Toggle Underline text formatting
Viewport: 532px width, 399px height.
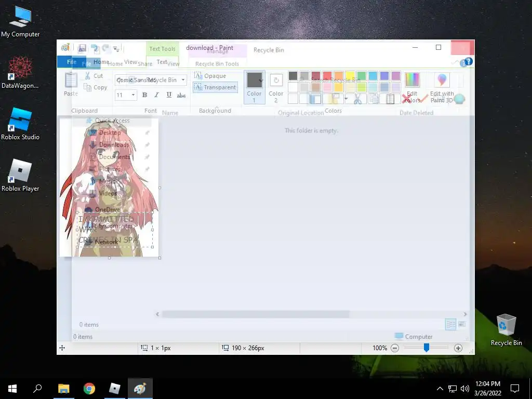point(169,95)
